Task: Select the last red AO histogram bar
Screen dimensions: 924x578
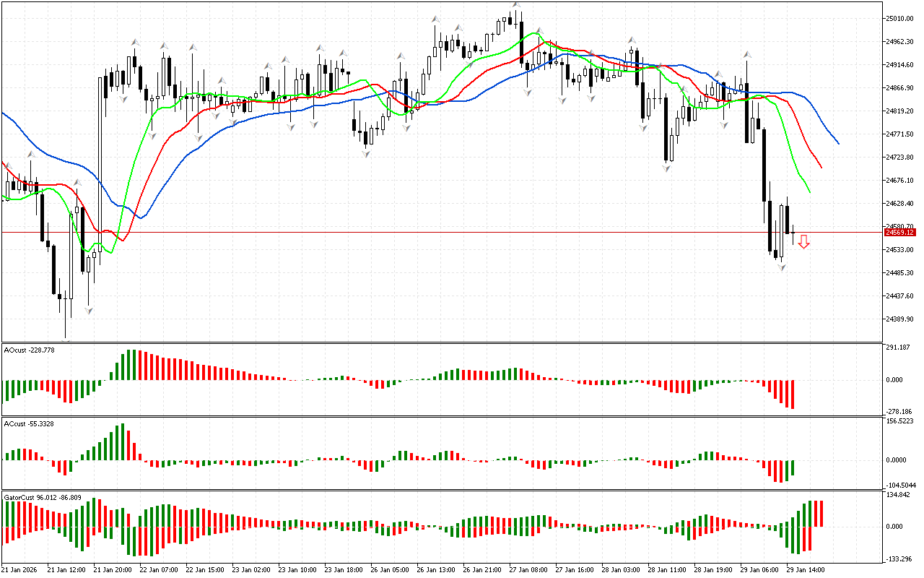Action: tap(792, 394)
